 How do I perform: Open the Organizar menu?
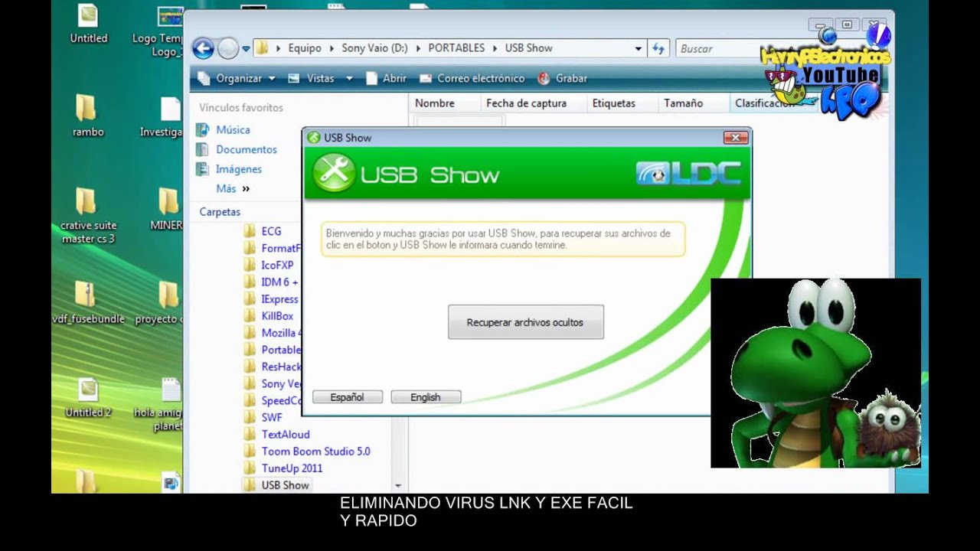pos(237,78)
